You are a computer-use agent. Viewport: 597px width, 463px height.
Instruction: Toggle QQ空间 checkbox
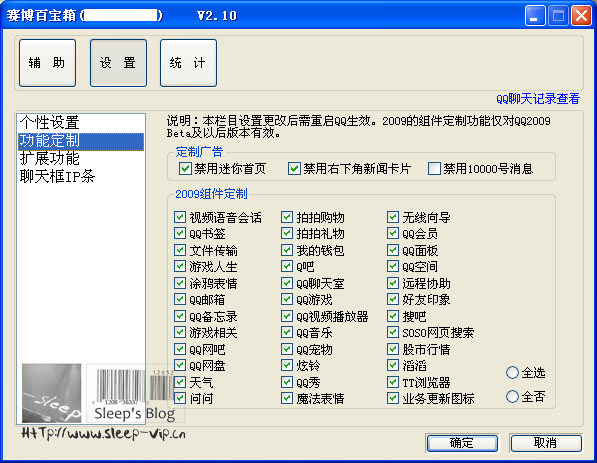(393, 267)
